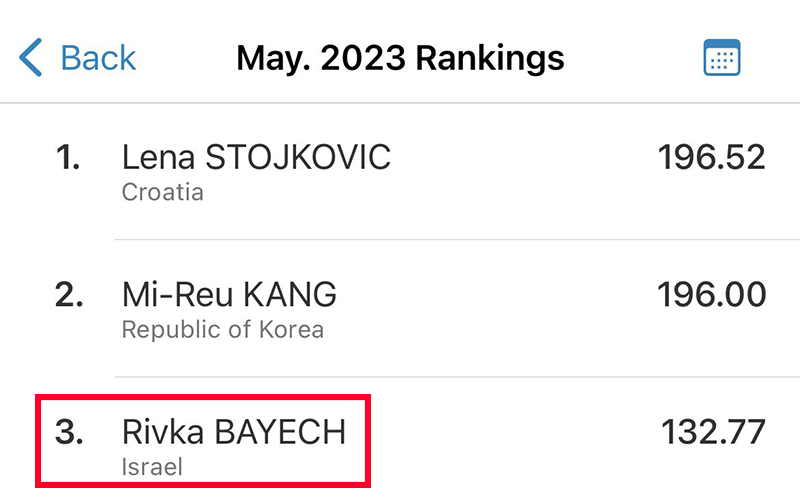Click the KANG surname text
This screenshot has height=497, width=800.
coord(289,294)
